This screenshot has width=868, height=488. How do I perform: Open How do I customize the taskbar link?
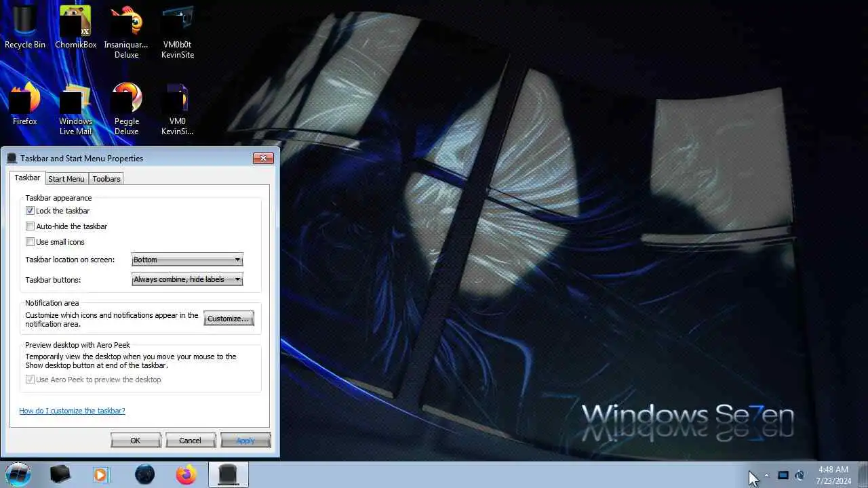[x=72, y=411]
